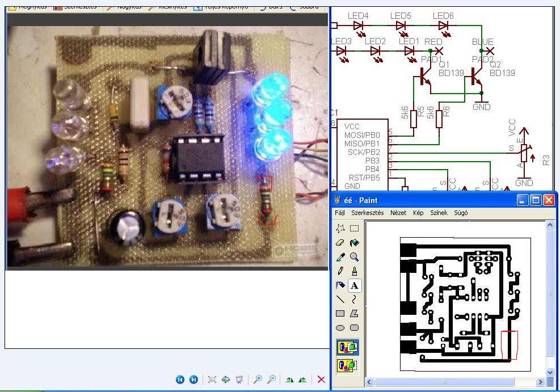The height and width of the screenshot is (392, 560).
Task: Click the Zoom Out magnifier in viewer
Action: coord(271,380)
